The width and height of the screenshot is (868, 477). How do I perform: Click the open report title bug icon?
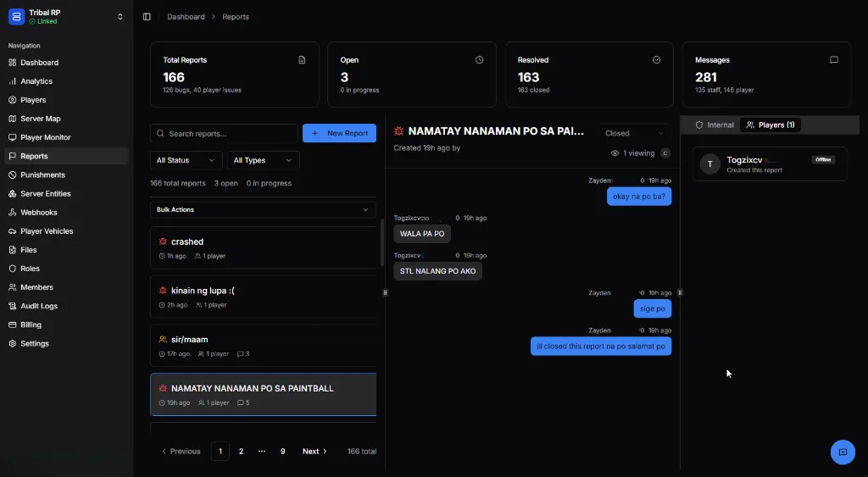(x=398, y=131)
